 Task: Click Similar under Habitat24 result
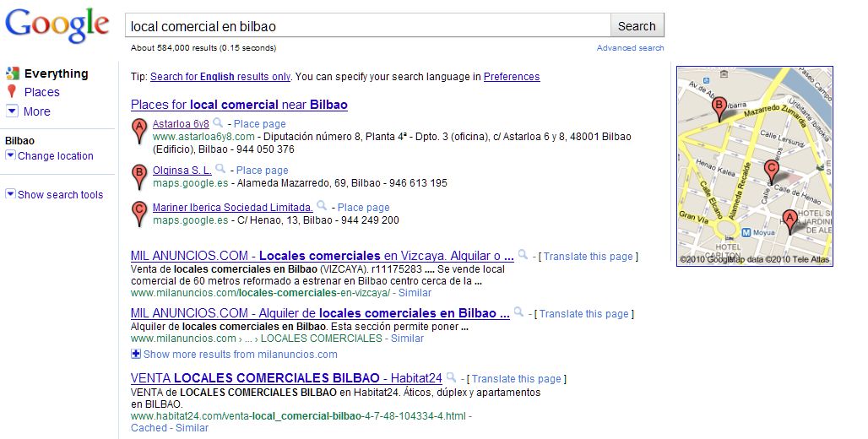(x=192, y=428)
